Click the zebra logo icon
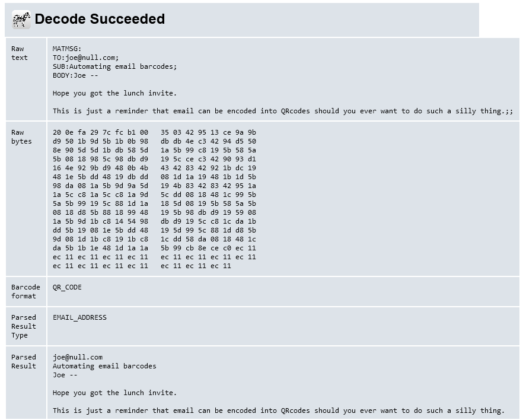This screenshot has width=523, height=420. click(x=21, y=20)
